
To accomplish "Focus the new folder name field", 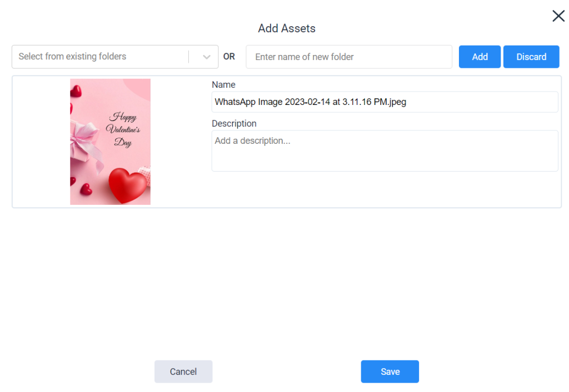I will pos(349,57).
